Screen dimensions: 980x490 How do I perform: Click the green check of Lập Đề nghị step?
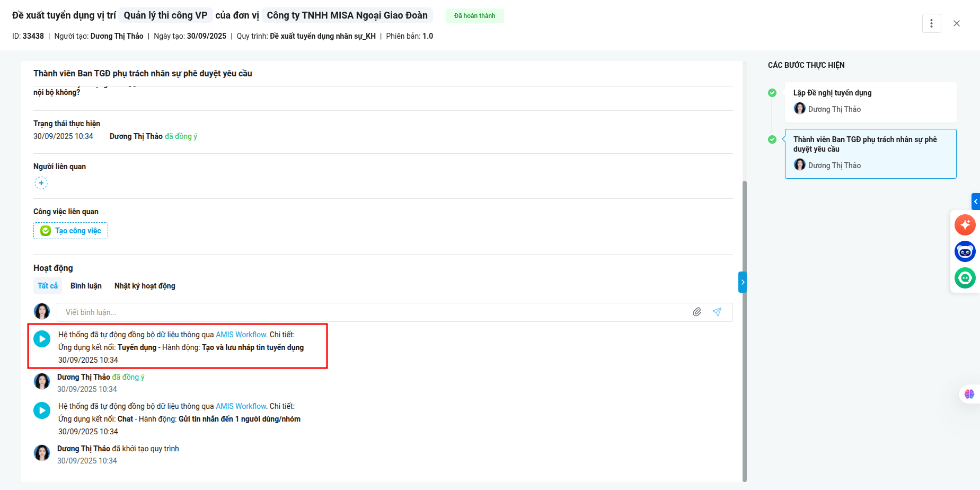pos(772,93)
